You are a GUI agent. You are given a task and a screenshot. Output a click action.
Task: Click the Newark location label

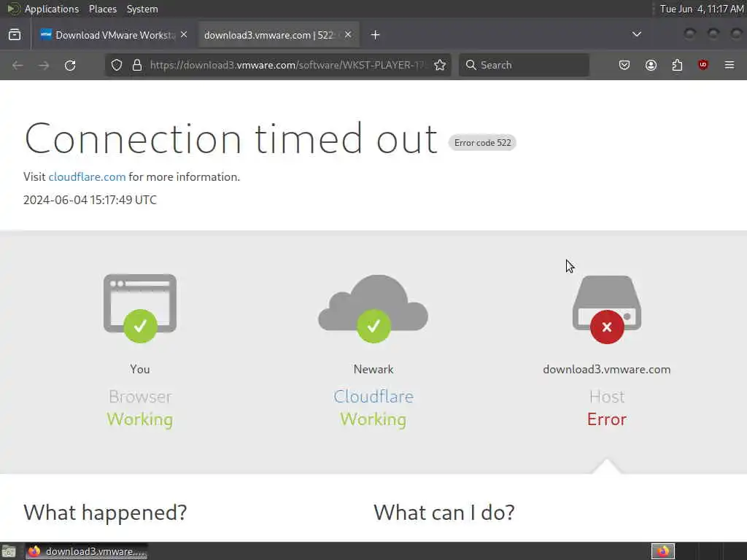click(373, 370)
